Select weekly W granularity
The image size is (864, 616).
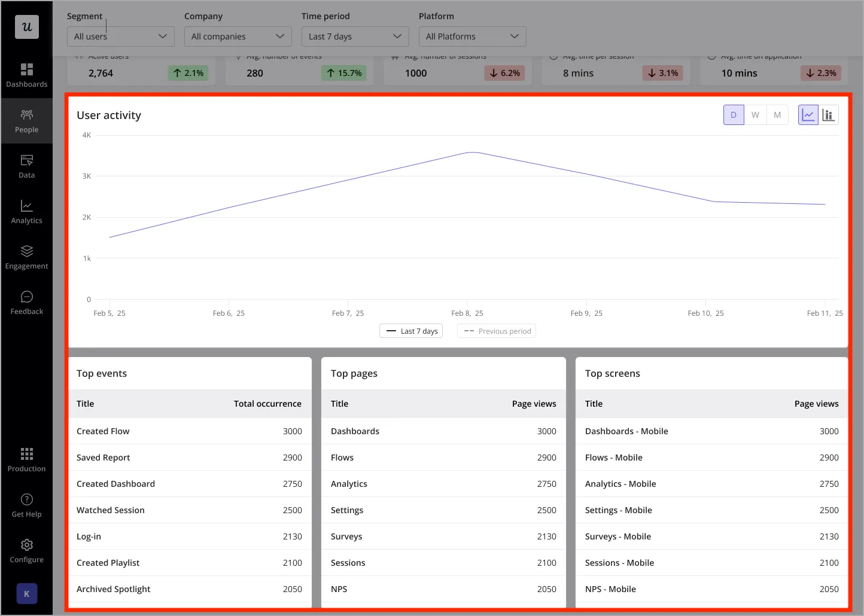[755, 115]
